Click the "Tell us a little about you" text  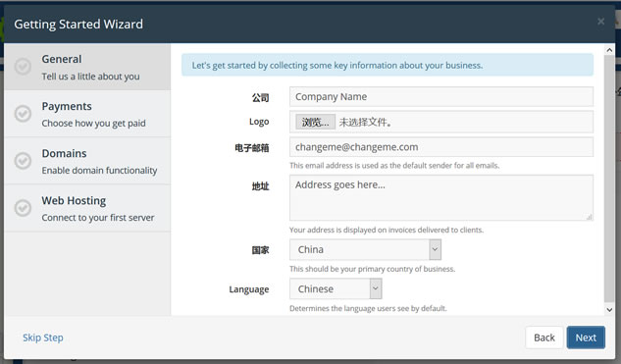click(90, 77)
